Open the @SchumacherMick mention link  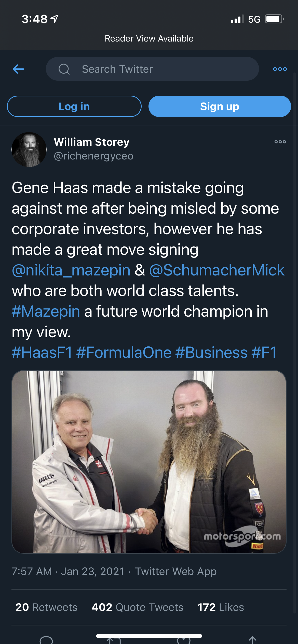point(217,270)
